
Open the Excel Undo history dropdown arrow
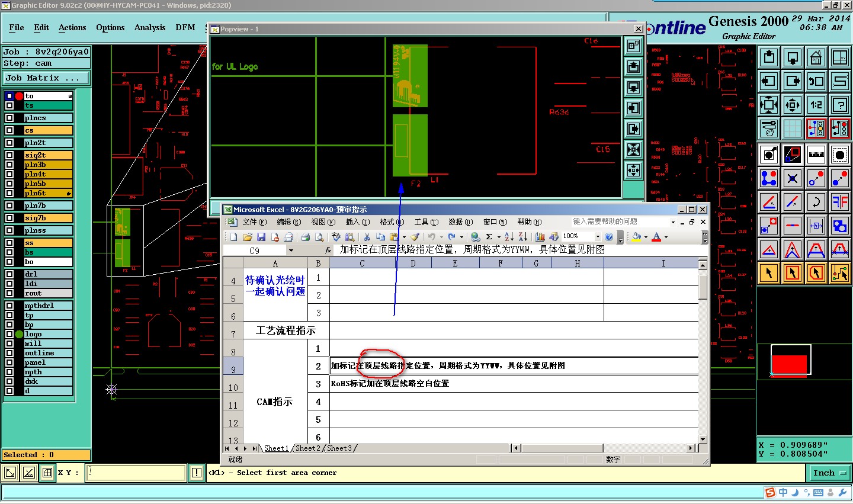(x=441, y=237)
